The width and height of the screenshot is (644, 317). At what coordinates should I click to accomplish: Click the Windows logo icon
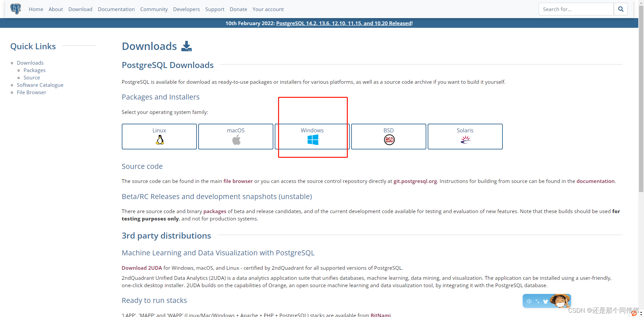click(313, 140)
